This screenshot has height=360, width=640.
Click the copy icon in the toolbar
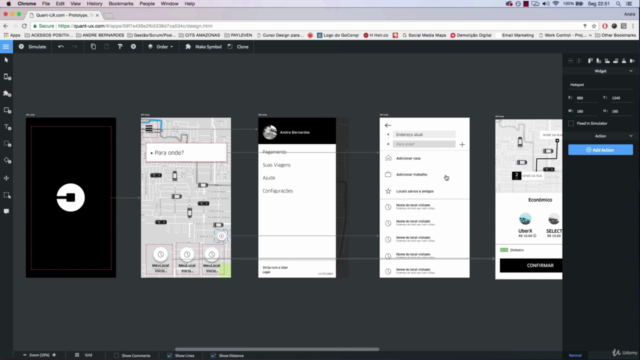93,47
